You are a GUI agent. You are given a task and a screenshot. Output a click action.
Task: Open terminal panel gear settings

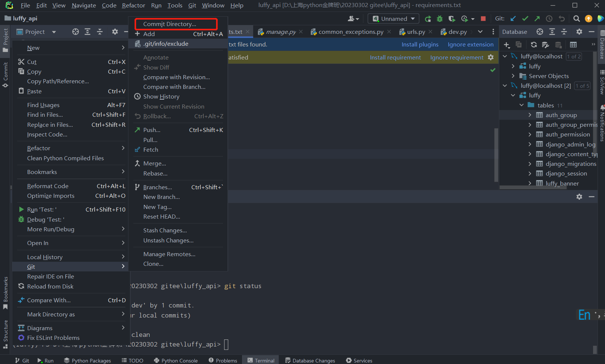click(579, 197)
